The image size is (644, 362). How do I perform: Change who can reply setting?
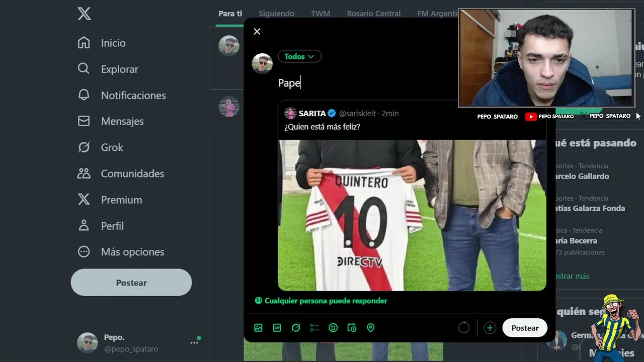pos(321,301)
